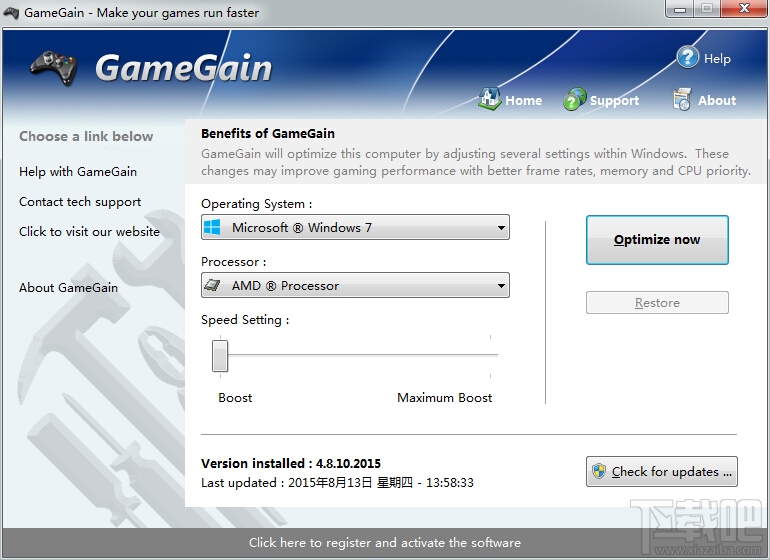Click the Support globe icon

click(x=575, y=99)
